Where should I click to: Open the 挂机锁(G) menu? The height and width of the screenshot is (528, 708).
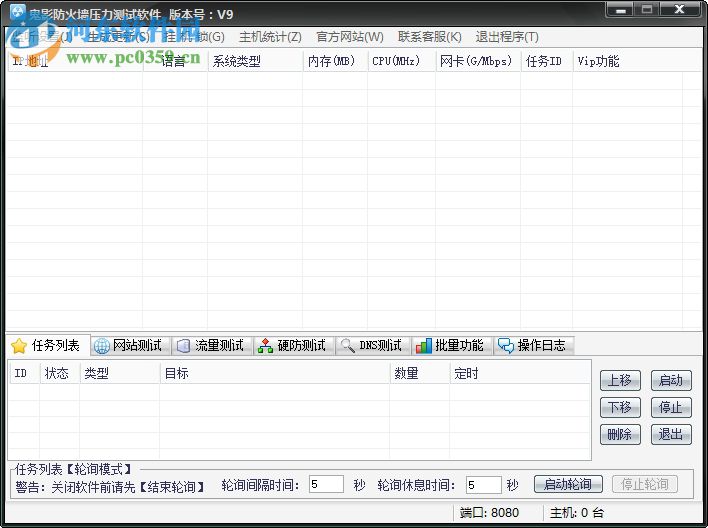(x=194, y=37)
